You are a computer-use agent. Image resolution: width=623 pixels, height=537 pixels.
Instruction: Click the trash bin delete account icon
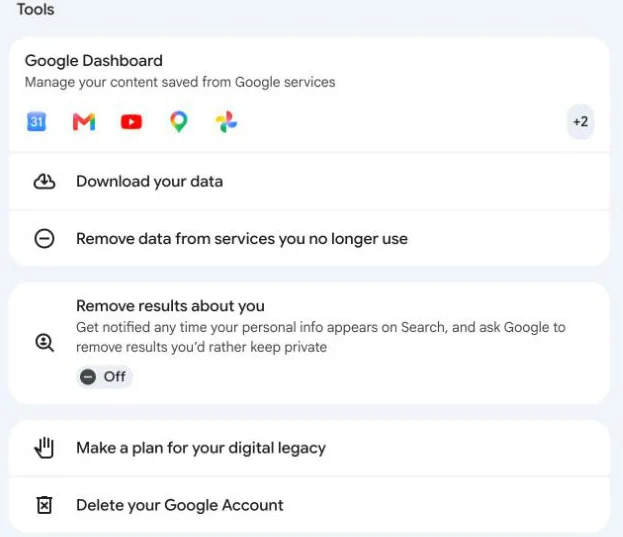pos(44,505)
